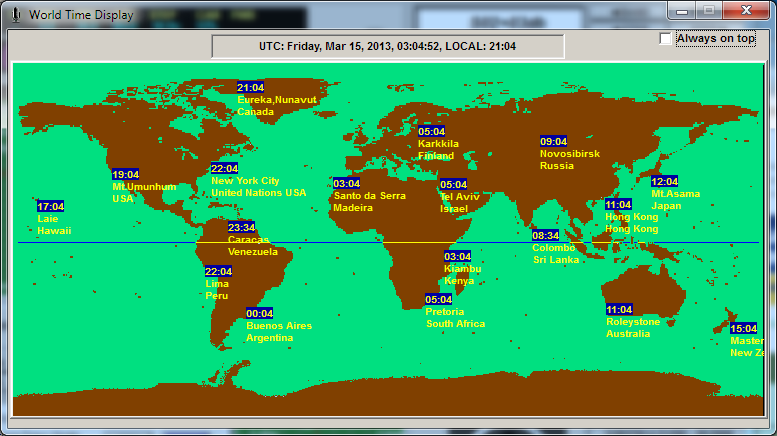Screen dimensions: 777x436
Task: Enable the Always on top checkbox
Action: tap(666, 39)
